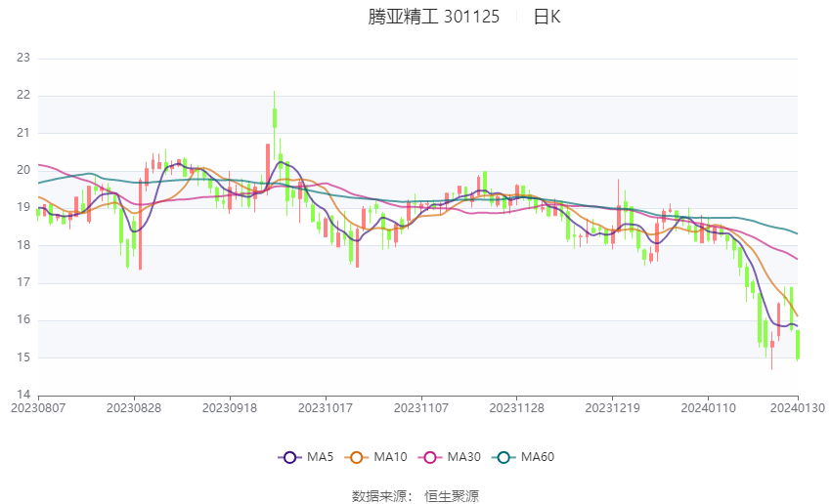Click the 20230918 date label
831x504 pixels.
click(230, 406)
